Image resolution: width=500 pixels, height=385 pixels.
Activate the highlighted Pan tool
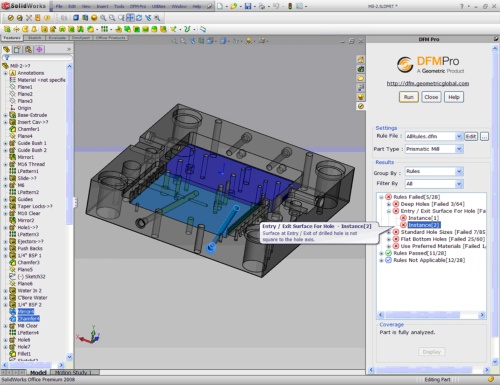click(x=130, y=18)
